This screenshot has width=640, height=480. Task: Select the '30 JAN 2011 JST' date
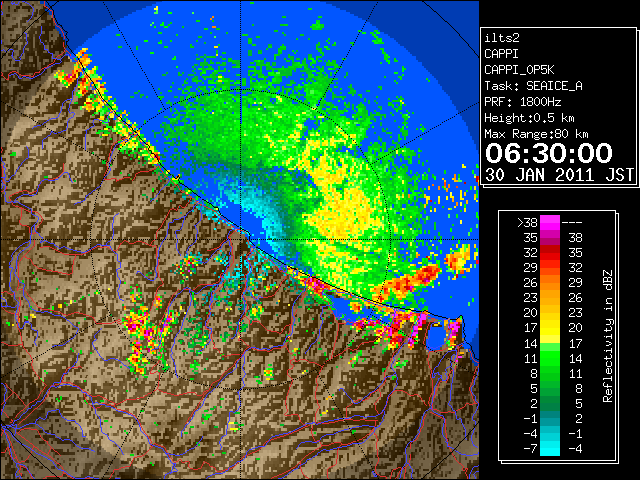(x=560, y=175)
